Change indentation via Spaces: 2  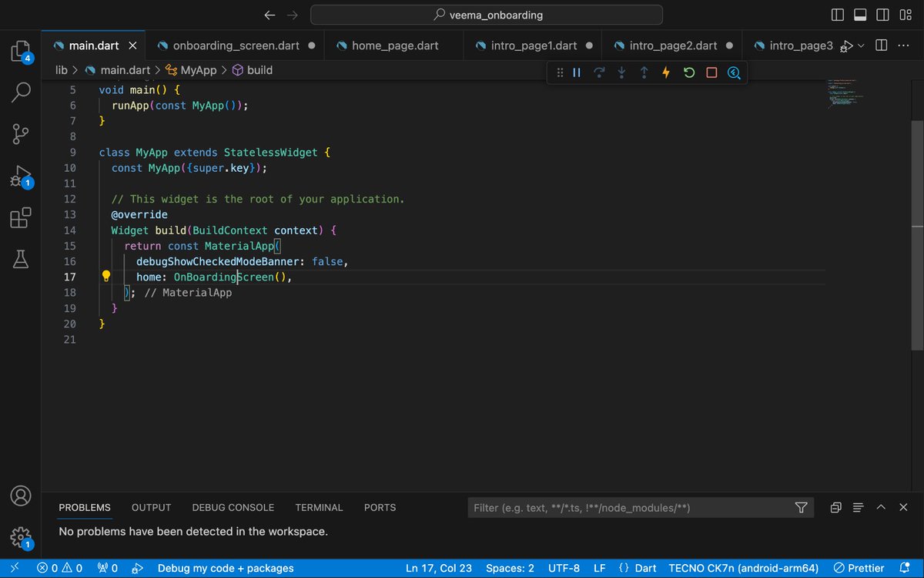(x=510, y=568)
